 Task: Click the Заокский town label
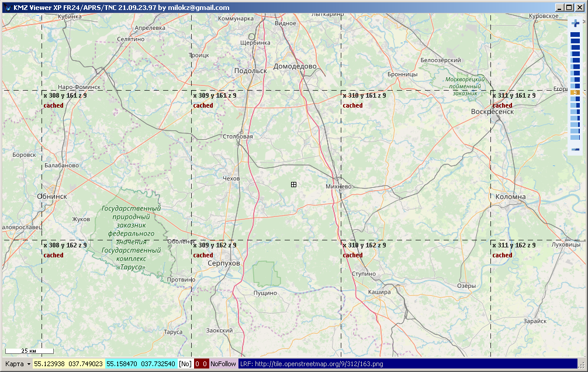coord(219,330)
